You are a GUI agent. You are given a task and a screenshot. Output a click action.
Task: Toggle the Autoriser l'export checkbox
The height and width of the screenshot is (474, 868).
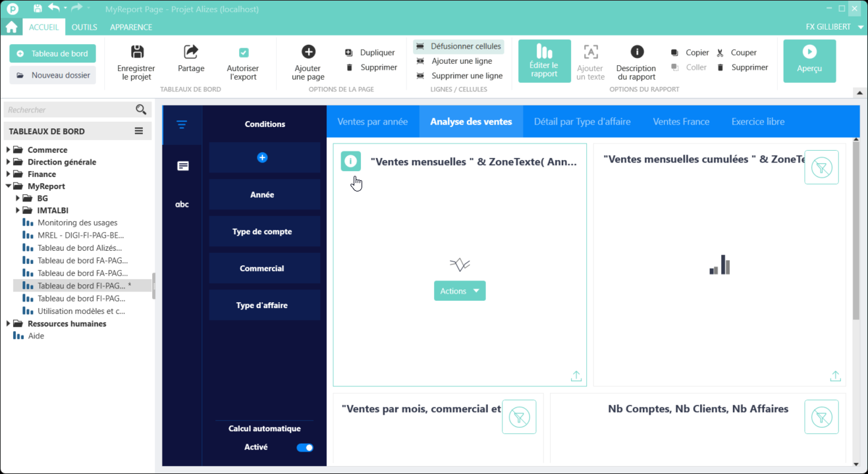click(243, 53)
